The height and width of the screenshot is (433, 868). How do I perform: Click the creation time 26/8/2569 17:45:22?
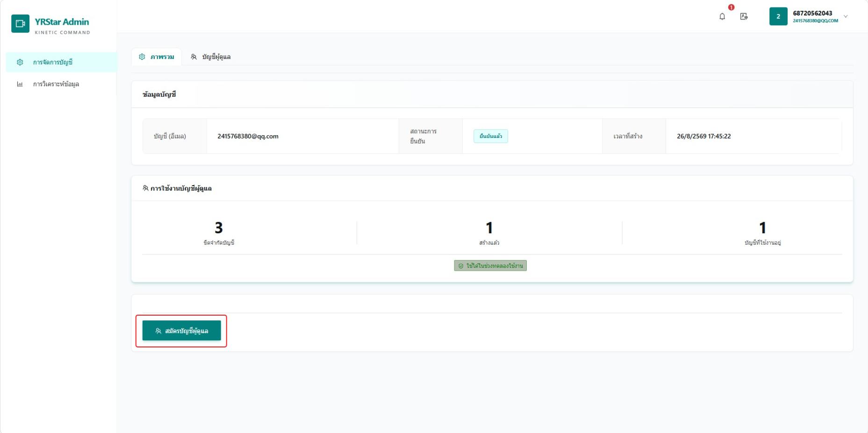pyautogui.click(x=704, y=136)
